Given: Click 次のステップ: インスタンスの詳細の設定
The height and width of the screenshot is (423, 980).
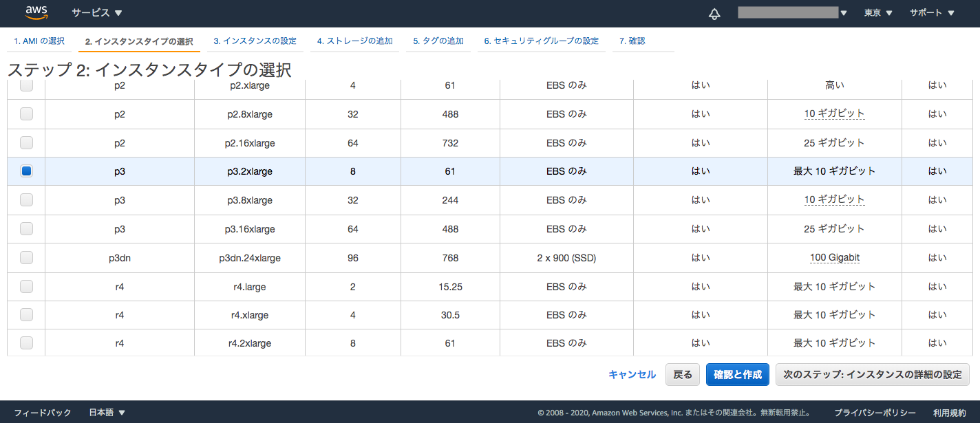Looking at the screenshot, I should 872,375.
